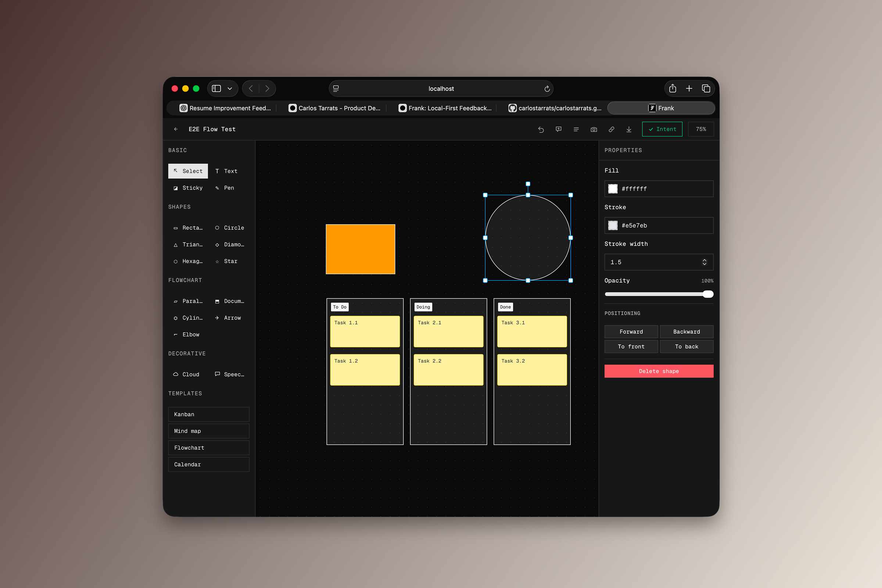Click the Delete shape button
882x588 pixels.
(659, 371)
